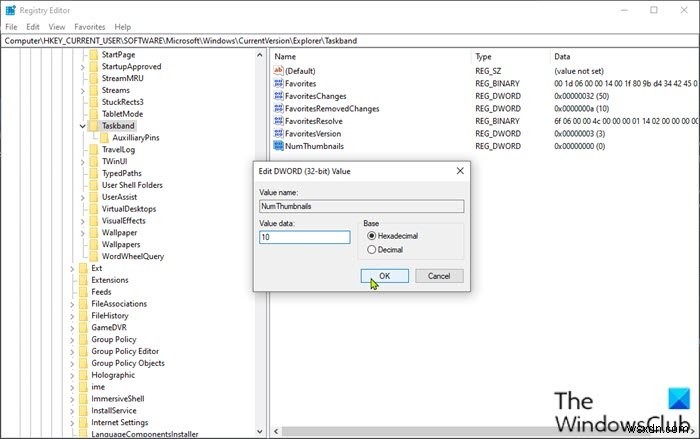Image resolution: width=700 pixels, height=439 pixels.
Task: Select the Decimal base radio button
Action: (x=371, y=250)
